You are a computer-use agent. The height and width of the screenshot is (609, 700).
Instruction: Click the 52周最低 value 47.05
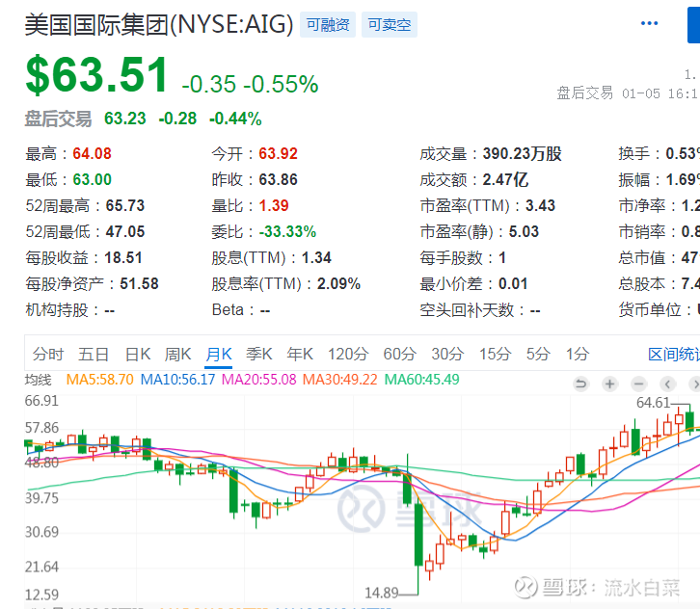pyautogui.click(x=125, y=231)
